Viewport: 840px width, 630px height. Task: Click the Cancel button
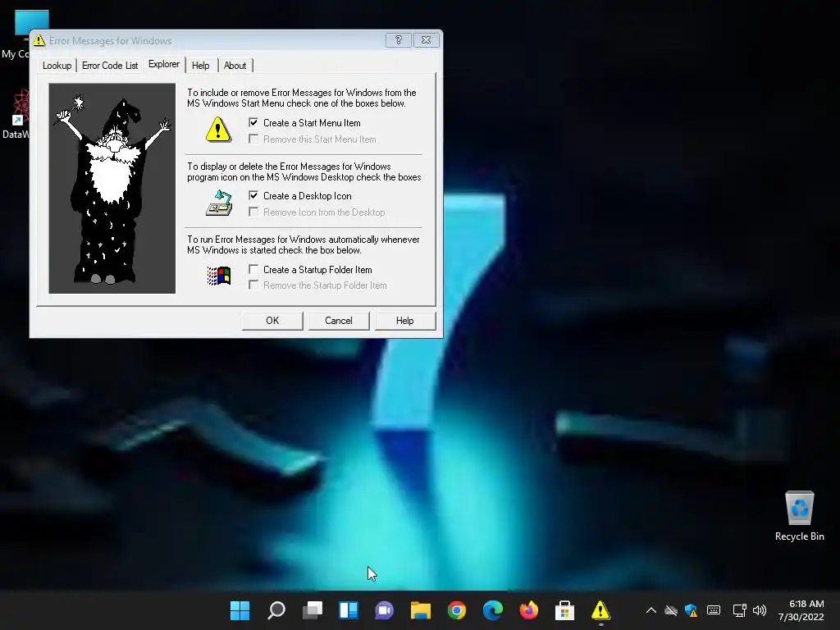[x=339, y=321]
